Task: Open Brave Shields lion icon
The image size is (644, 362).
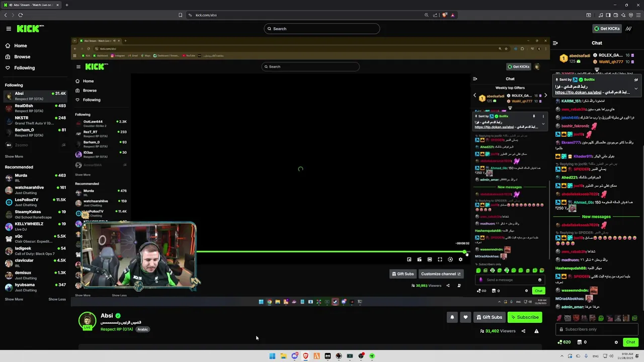Action: (x=445, y=15)
